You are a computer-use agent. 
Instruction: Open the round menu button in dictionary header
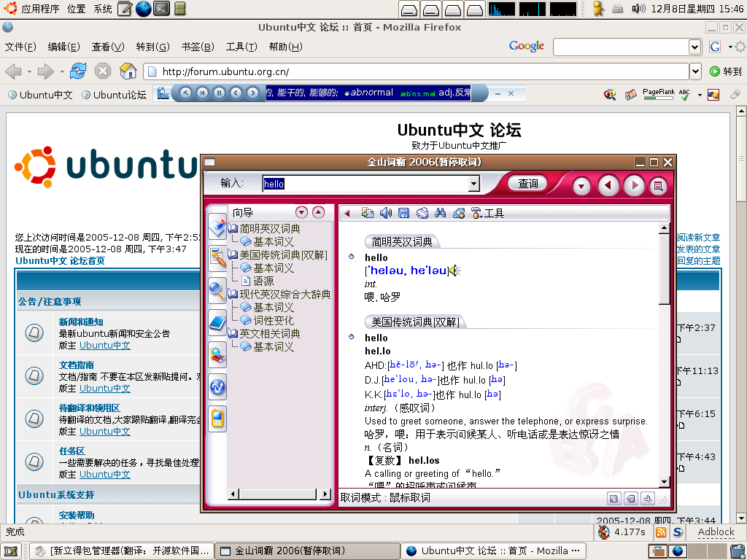point(659,186)
